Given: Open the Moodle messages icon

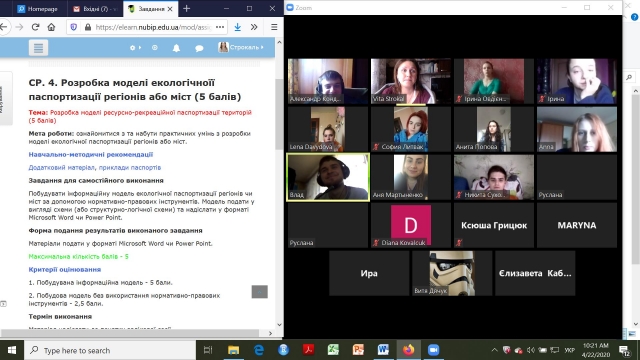Looking at the screenshot, I should [199, 48].
